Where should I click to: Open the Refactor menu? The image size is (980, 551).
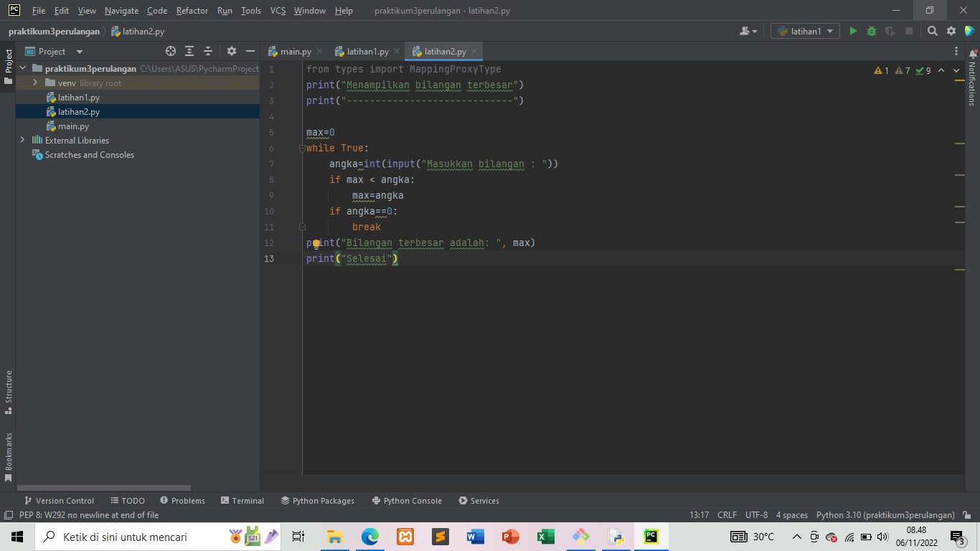click(192, 11)
